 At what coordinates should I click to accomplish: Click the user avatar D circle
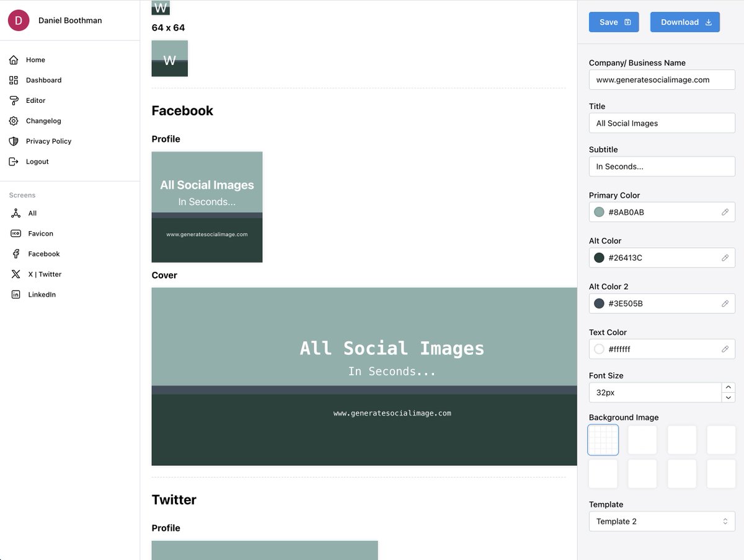click(x=19, y=20)
